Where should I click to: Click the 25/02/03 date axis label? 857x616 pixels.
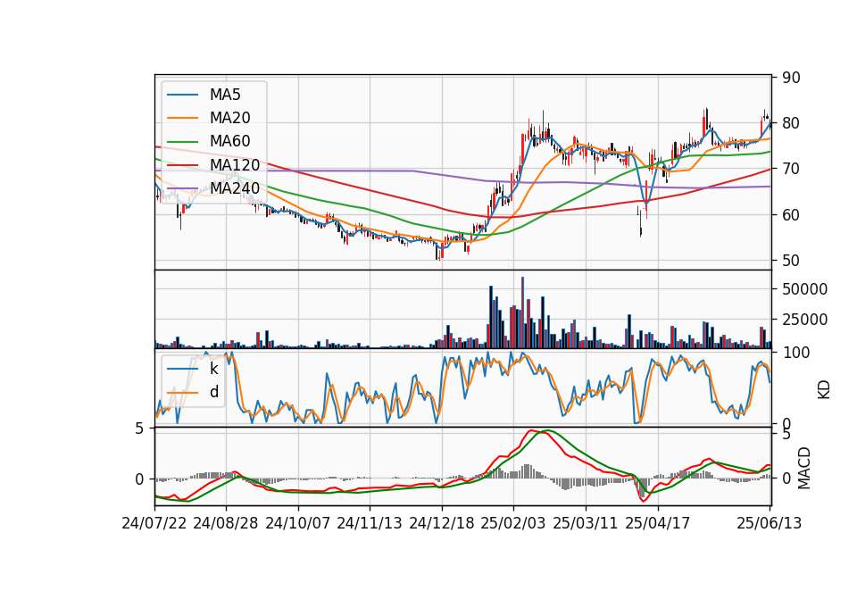tap(513, 523)
